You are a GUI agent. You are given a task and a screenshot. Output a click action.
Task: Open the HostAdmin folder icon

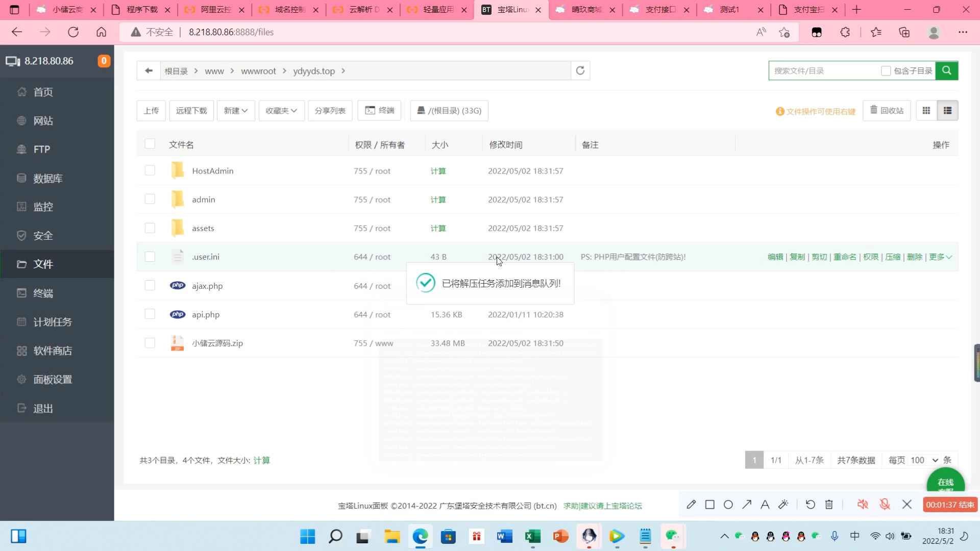pos(177,170)
